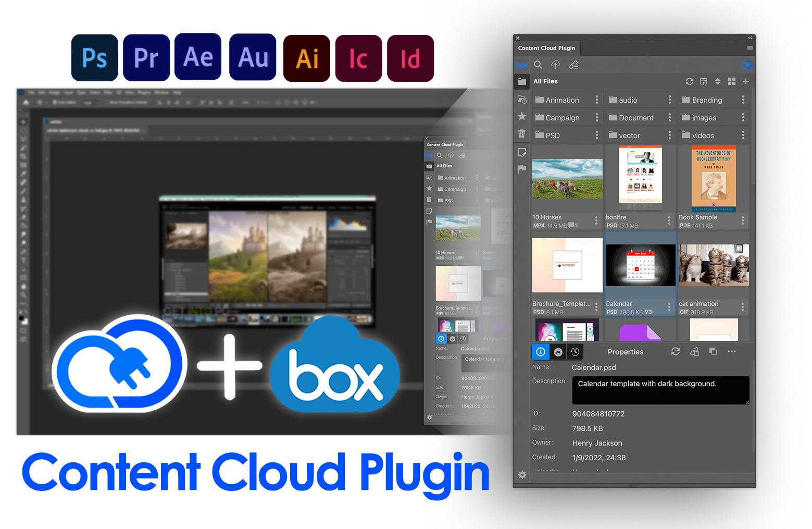Viewport: 812px width, 529px height.
Task: Open the Campaign folder in the large panel
Action: click(563, 117)
